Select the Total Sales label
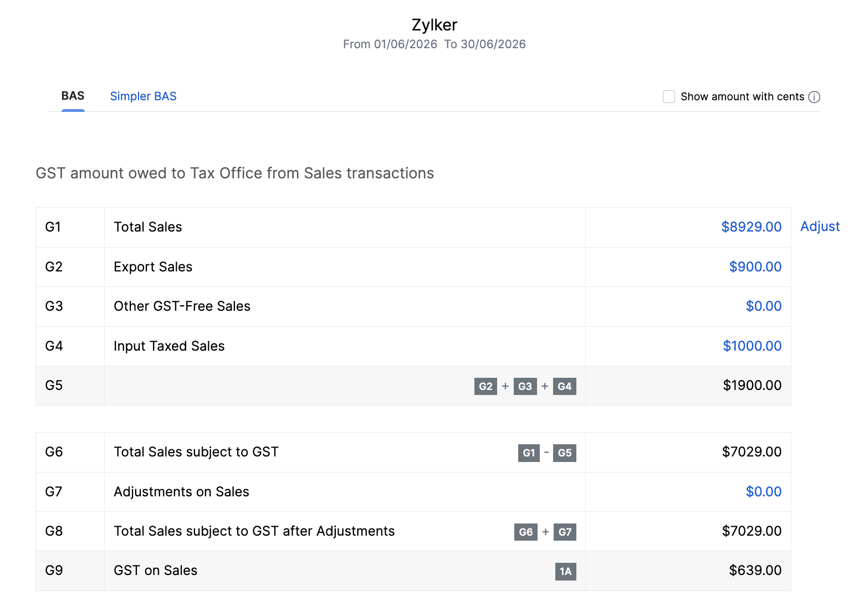The width and height of the screenshot is (859, 616). (x=148, y=227)
